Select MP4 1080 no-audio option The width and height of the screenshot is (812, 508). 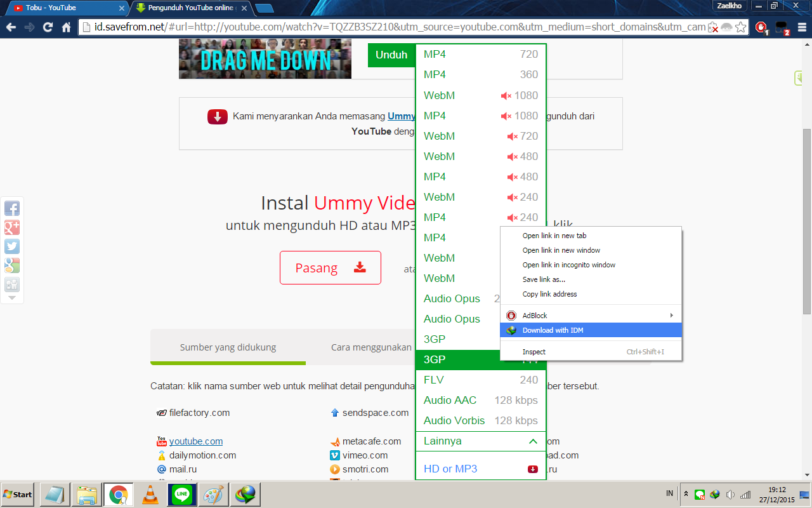481,116
